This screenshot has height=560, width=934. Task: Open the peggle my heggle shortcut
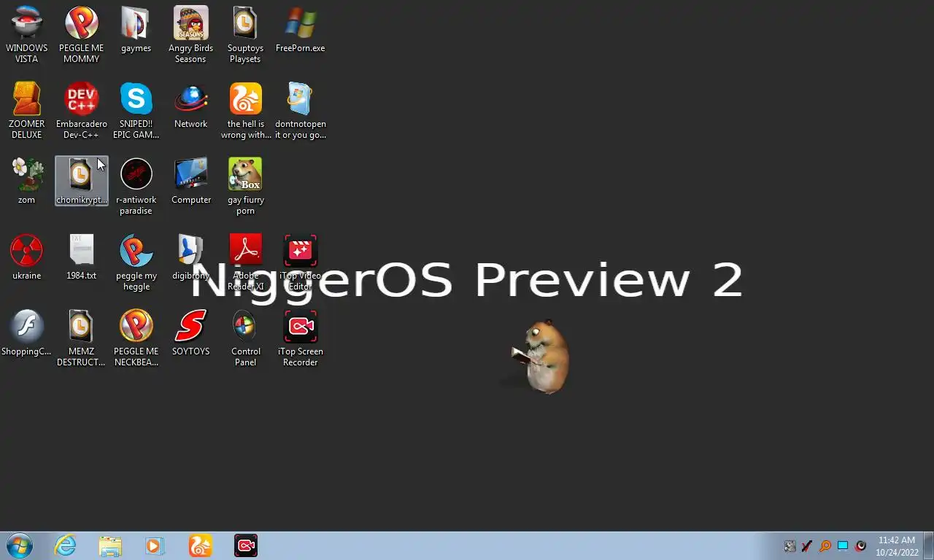[136, 262]
